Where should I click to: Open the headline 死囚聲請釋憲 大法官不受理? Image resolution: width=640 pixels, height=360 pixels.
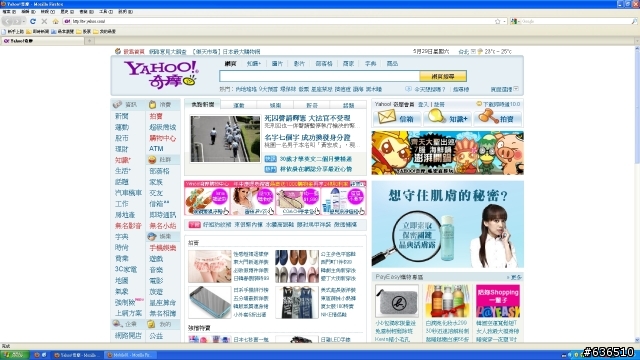307,118
